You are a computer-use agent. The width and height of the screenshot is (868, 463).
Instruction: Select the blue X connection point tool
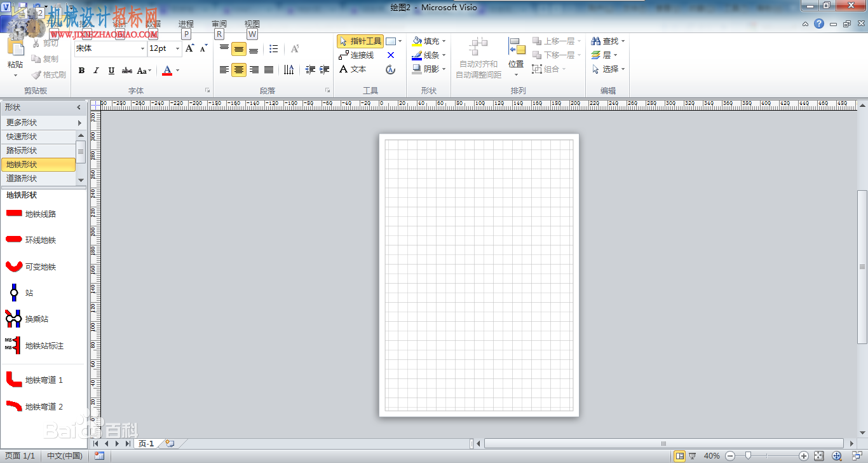[x=391, y=55]
